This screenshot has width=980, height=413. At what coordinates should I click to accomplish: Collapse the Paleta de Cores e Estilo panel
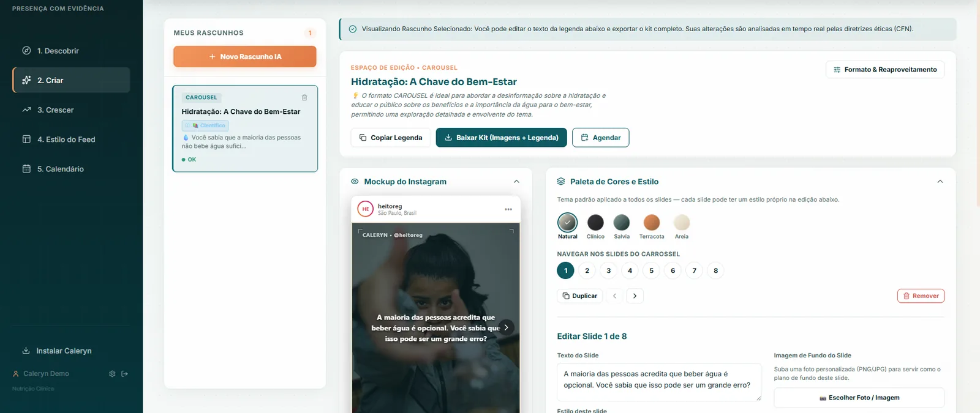[940, 182]
